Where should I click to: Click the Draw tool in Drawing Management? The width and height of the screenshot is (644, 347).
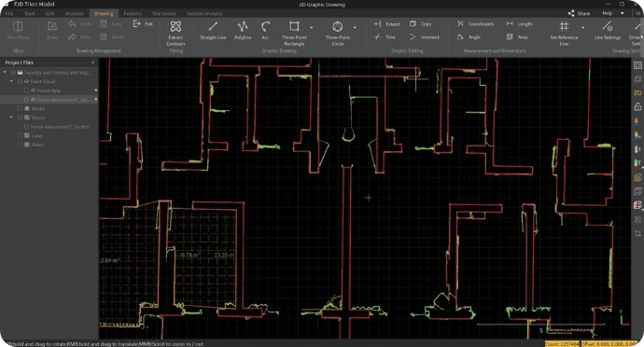click(x=52, y=31)
